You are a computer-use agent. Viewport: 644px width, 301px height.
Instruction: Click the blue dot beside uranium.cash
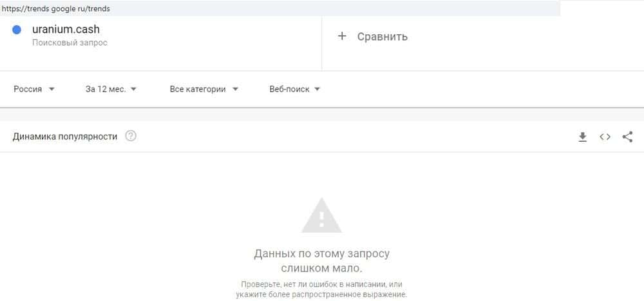[17, 30]
